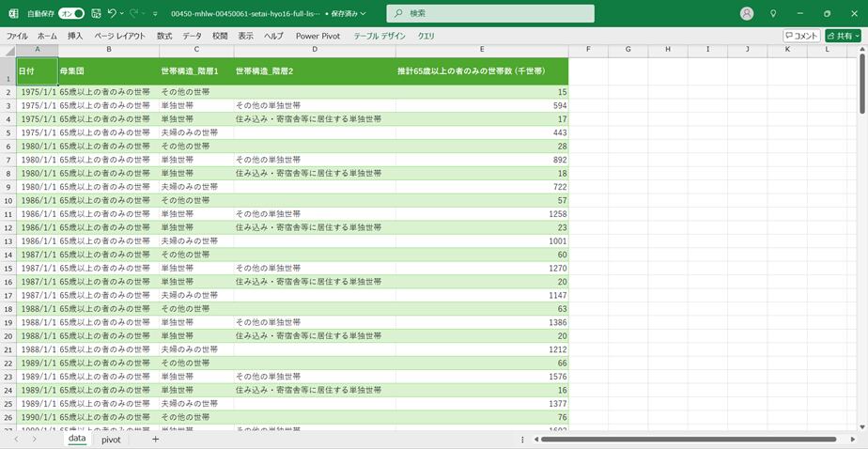Image resolution: width=868 pixels, height=449 pixels.
Task: Click the コメント comments button
Action: pyautogui.click(x=801, y=36)
